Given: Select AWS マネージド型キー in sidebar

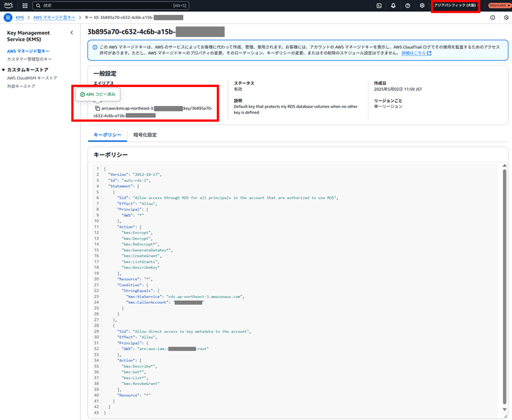Looking at the screenshot, I should click(28, 51).
